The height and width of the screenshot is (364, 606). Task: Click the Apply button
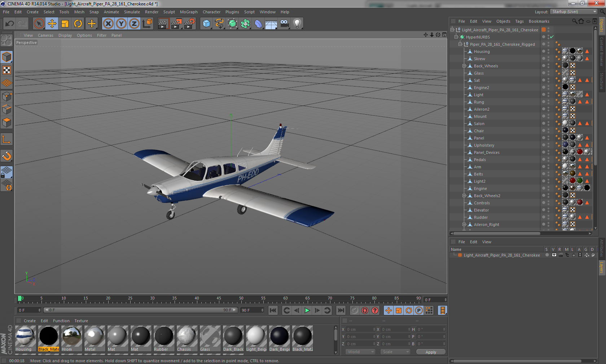[431, 352]
